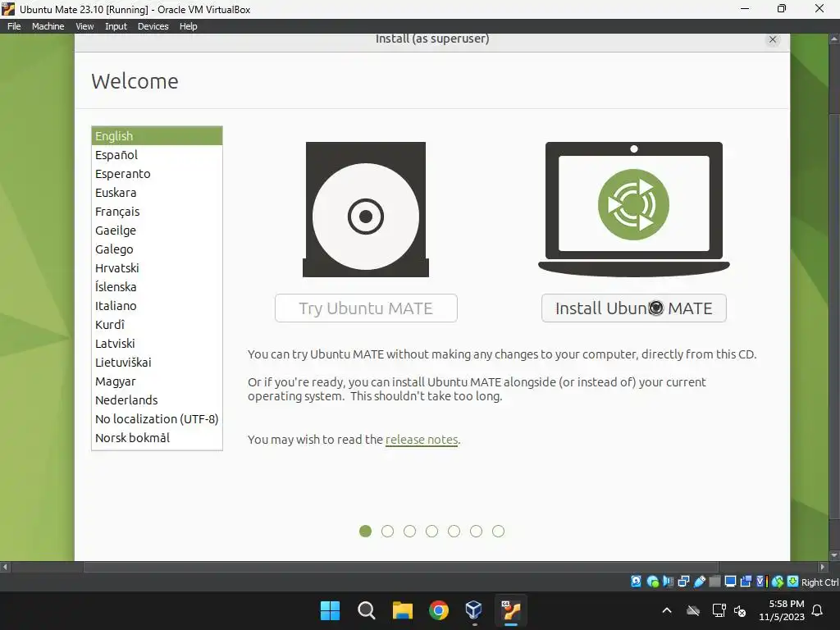Click the hard disk activity icon in VirtualBox status bar
Image resolution: width=840 pixels, height=630 pixels.
pyautogui.click(x=636, y=582)
